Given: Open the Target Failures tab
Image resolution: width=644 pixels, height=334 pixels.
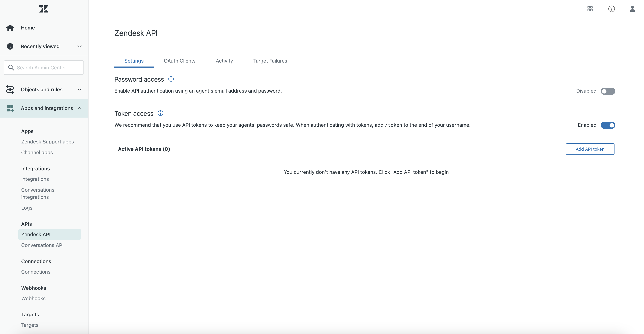Looking at the screenshot, I should pyautogui.click(x=270, y=61).
